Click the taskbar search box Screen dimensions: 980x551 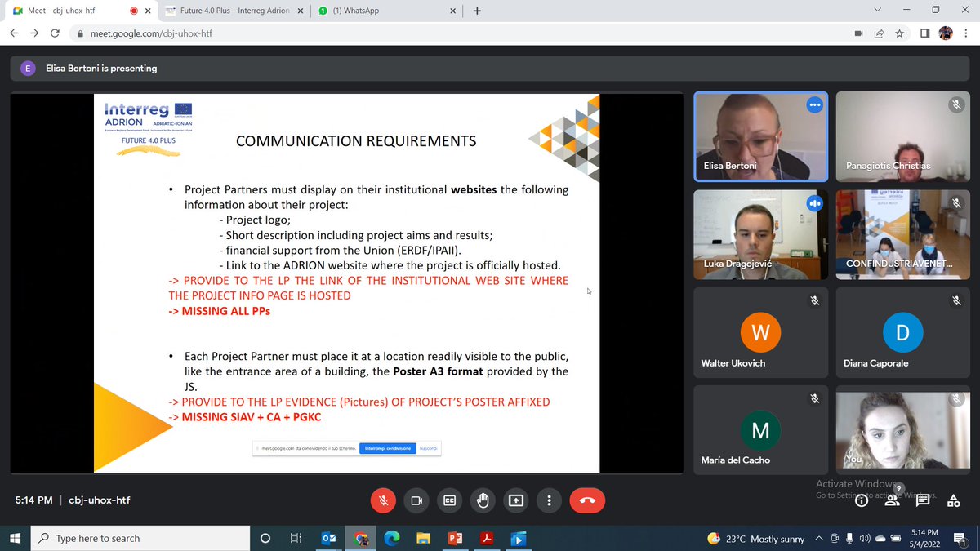pos(140,538)
